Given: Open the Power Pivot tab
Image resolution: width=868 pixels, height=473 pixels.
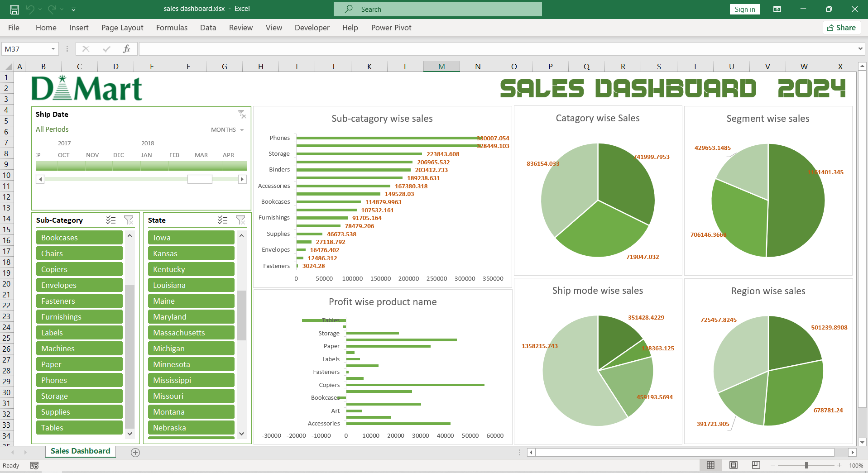Looking at the screenshot, I should [x=391, y=28].
